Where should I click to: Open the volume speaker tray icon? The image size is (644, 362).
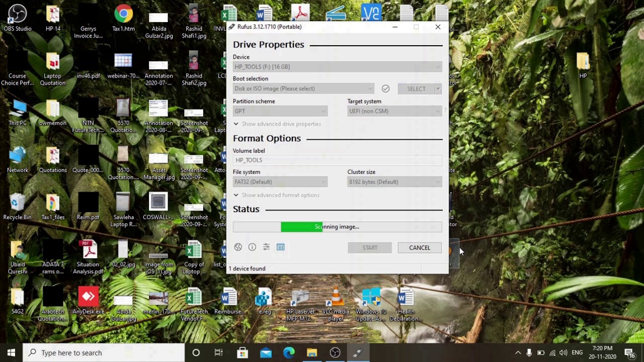pyautogui.click(x=563, y=352)
